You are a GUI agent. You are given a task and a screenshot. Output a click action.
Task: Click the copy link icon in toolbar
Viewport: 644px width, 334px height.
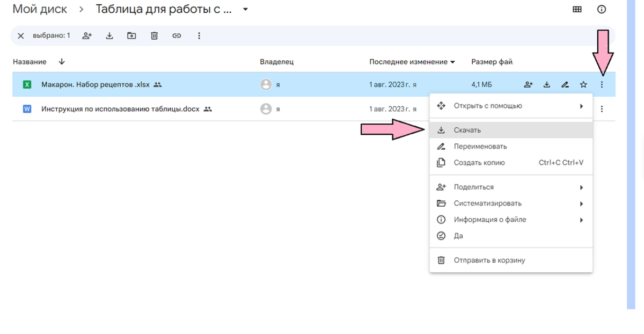177,36
